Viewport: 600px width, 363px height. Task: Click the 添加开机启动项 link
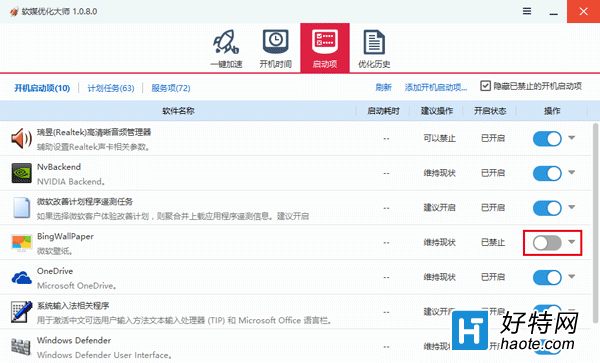click(x=436, y=88)
